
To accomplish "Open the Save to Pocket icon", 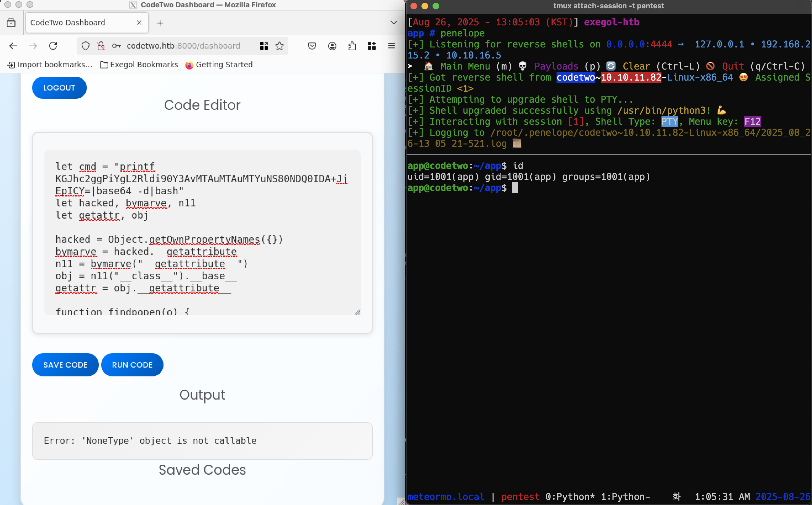I will coord(312,46).
